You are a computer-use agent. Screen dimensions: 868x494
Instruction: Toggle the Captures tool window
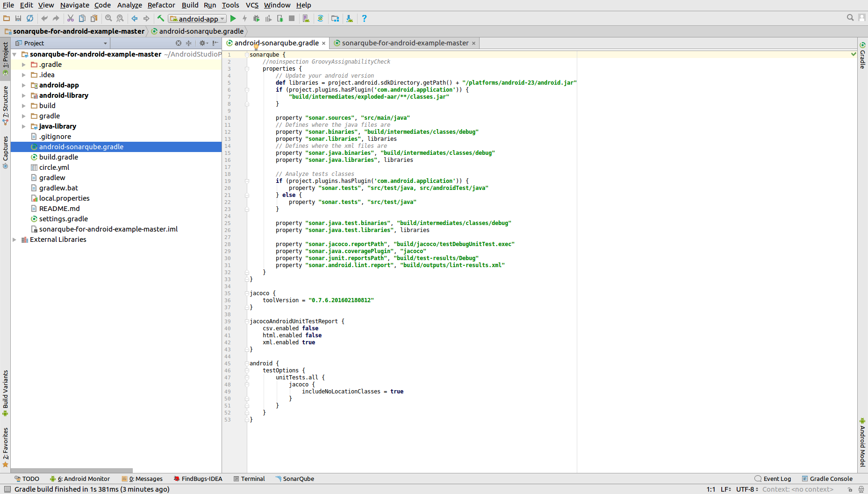(5, 152)
